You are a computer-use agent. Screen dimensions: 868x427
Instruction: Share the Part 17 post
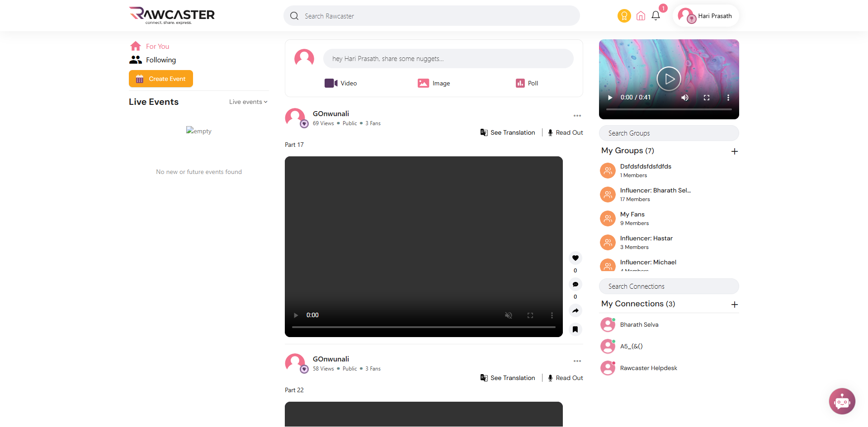575,310
